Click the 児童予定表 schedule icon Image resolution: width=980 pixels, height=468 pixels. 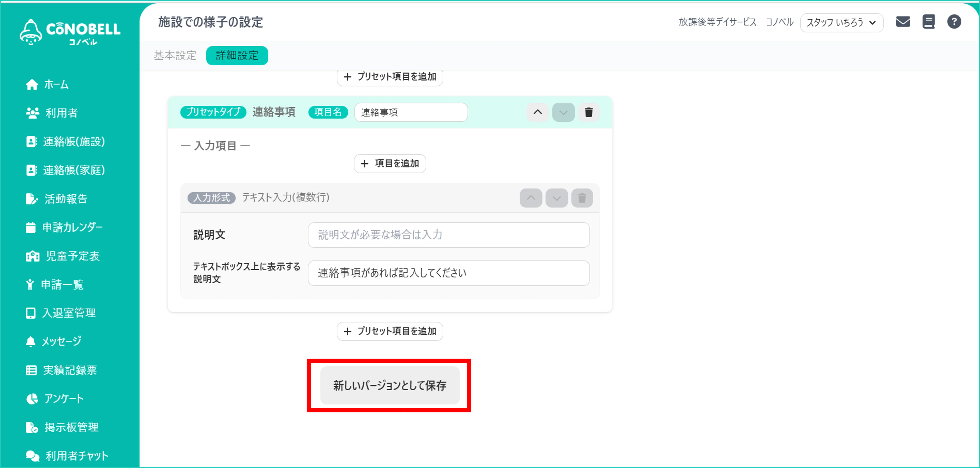coord(32,256)
